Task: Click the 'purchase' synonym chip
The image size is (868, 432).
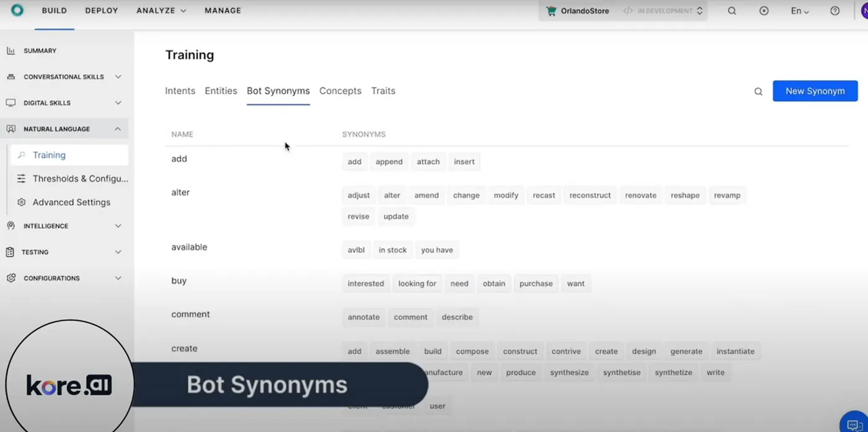Action: 536,283
